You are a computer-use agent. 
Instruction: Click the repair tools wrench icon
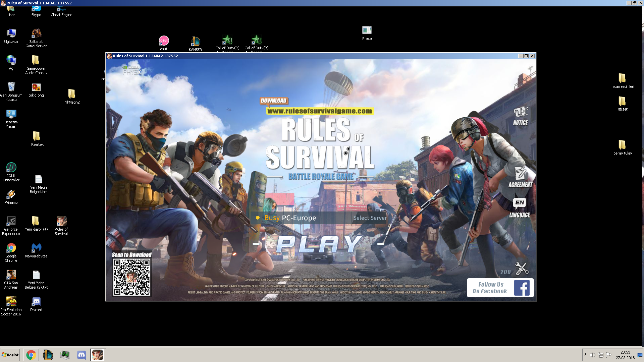point(522,268)
